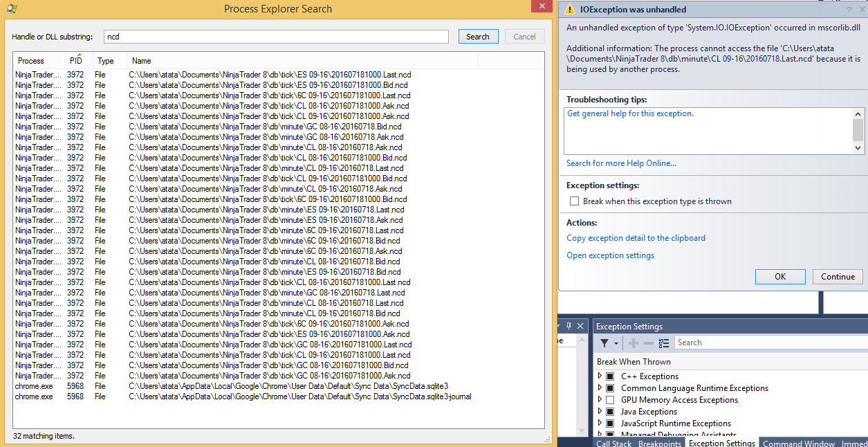Sort results by PID column header
The height and width of the screenshot is (447, 868).
point(79,61)
